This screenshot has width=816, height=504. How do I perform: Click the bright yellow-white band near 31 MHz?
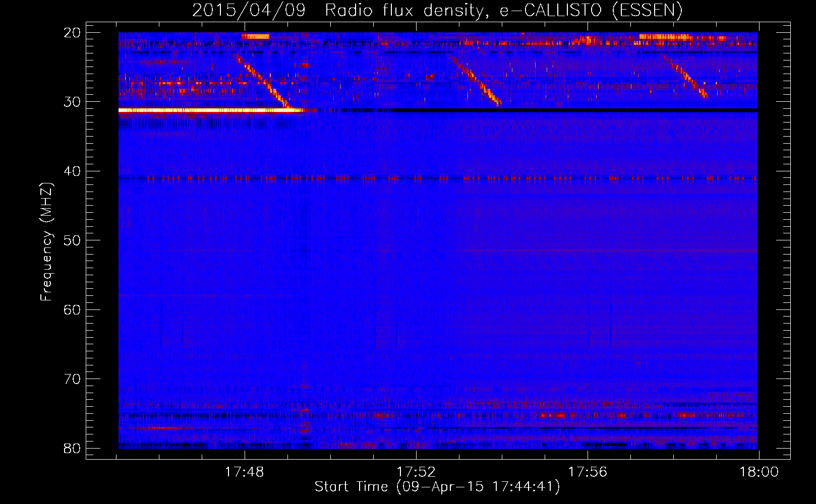click(211, 110)
